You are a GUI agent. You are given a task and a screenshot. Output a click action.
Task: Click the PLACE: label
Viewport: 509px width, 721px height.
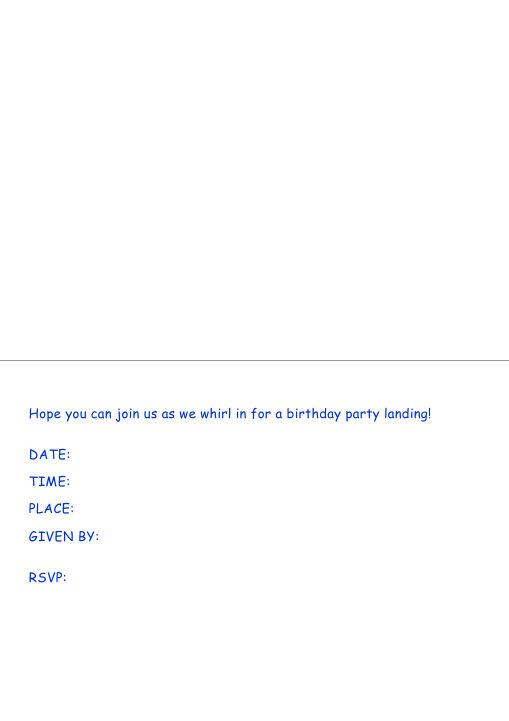[51, 509]
